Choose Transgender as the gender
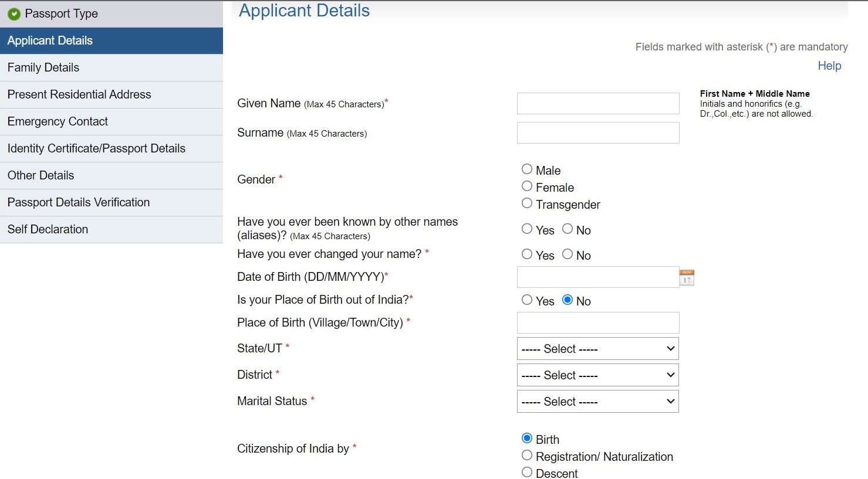This screenshot has height=479, width=868. click(x=527, y=203)
